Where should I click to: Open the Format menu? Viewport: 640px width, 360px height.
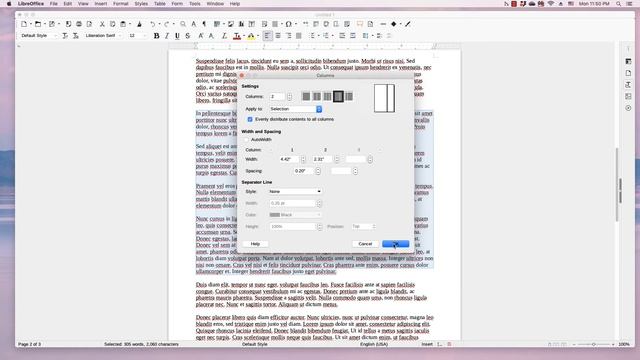coord(120,4)
